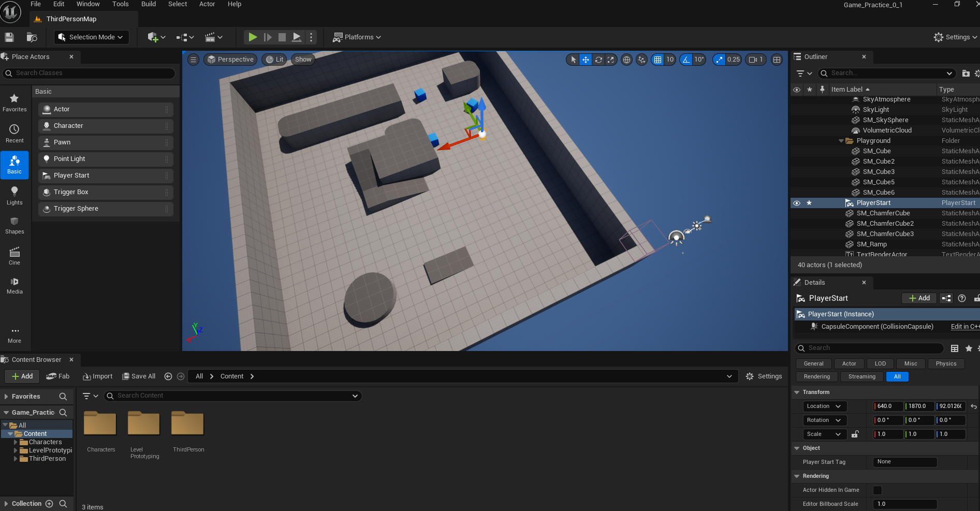Open the Blueprints toolbar icon menu

pyautogui.click(x=185, y=37)
